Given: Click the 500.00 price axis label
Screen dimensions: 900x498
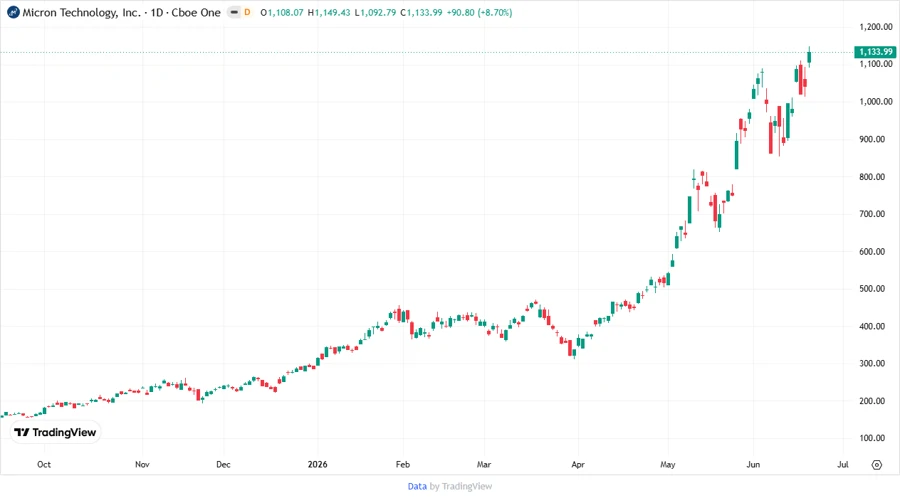Looking at the screenshot, I should tap(872, 289).
